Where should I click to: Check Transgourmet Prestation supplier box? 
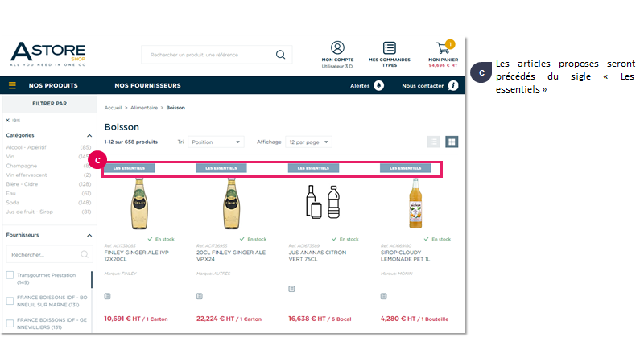10,275
